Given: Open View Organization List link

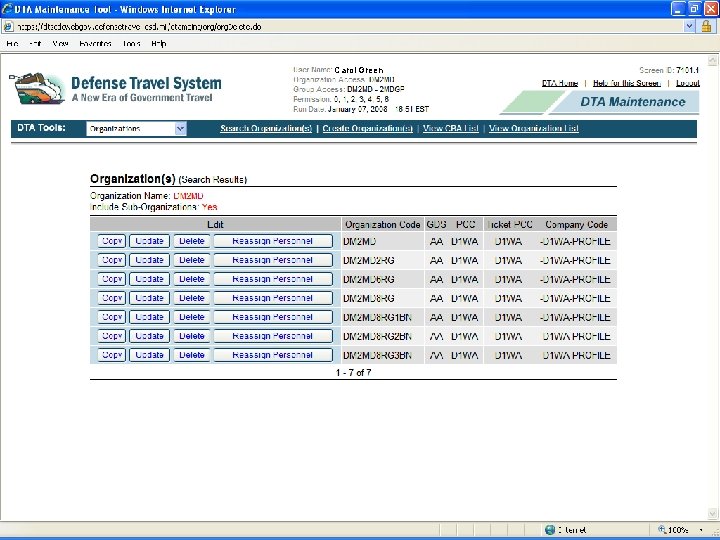Looking at the screenshot, I should pyautogui.click(x=534, y=129).
